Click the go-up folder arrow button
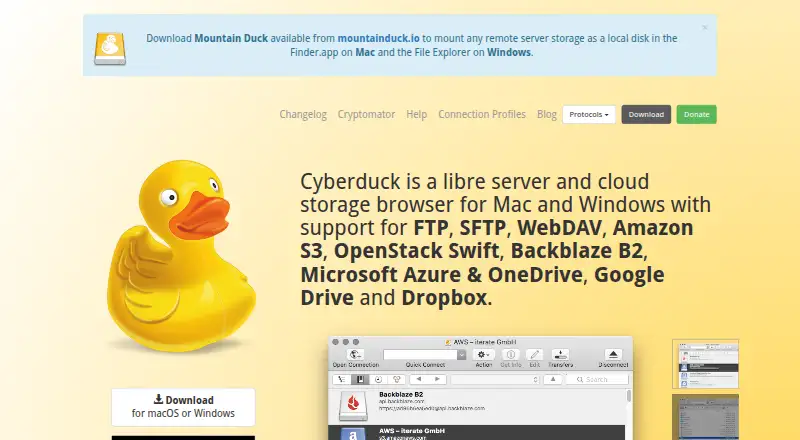 pyautogui.click(x=553, y=379)
